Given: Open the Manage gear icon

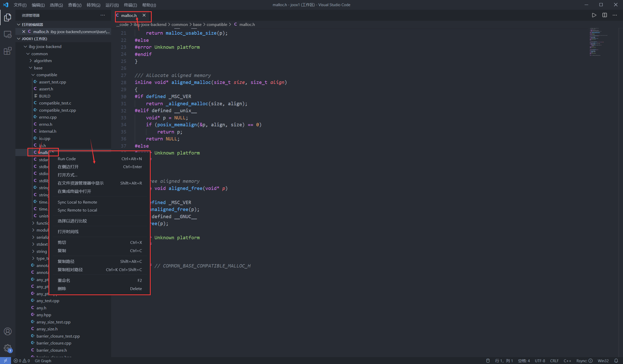Looking at the screenshot, I should (x=8, y=348).
